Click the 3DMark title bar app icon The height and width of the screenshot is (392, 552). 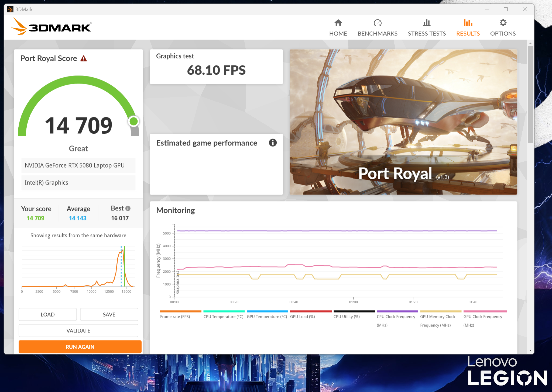pos(10,9)
